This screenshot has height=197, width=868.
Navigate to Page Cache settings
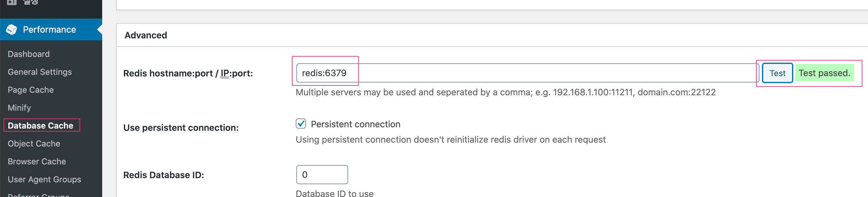tap(31, 90)
